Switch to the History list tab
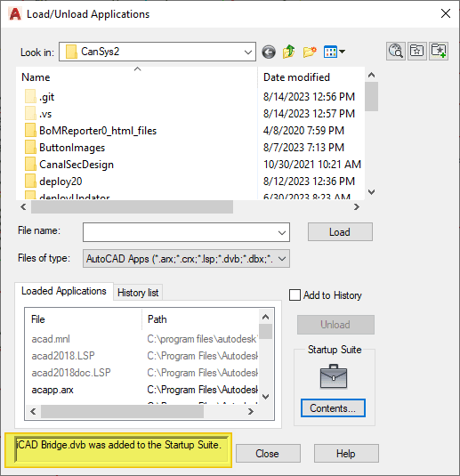This screenshot has height=476, width=460. point(138,293)
